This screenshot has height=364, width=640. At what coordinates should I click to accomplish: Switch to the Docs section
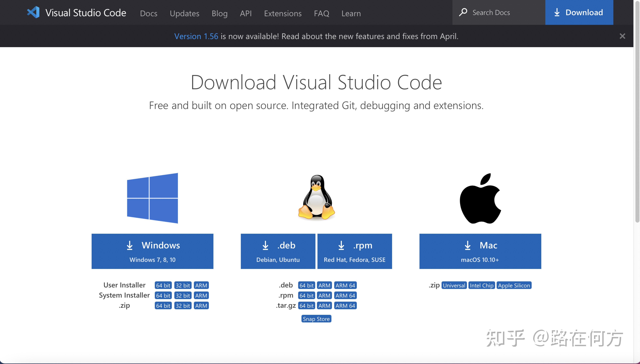click(x=149, y=13)
